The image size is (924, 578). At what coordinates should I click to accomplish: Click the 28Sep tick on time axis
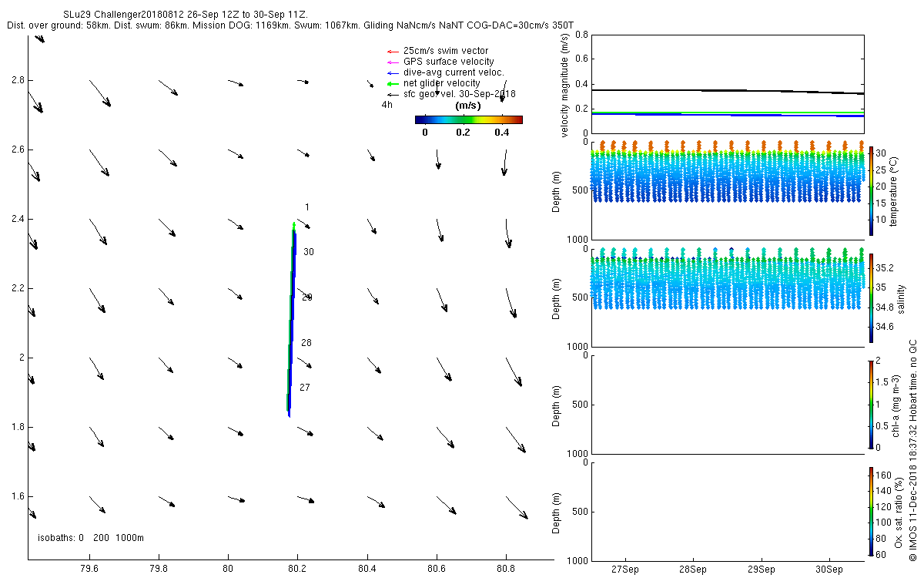692,570
